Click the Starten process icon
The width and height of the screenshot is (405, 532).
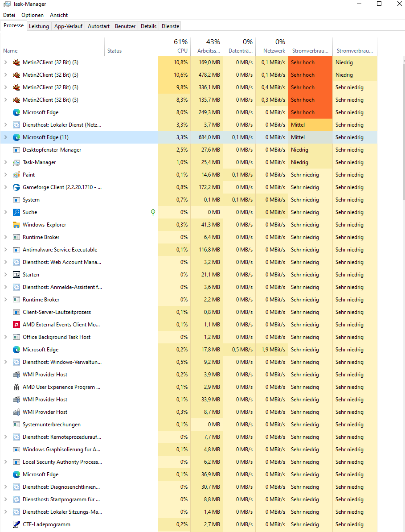point(16,275)
